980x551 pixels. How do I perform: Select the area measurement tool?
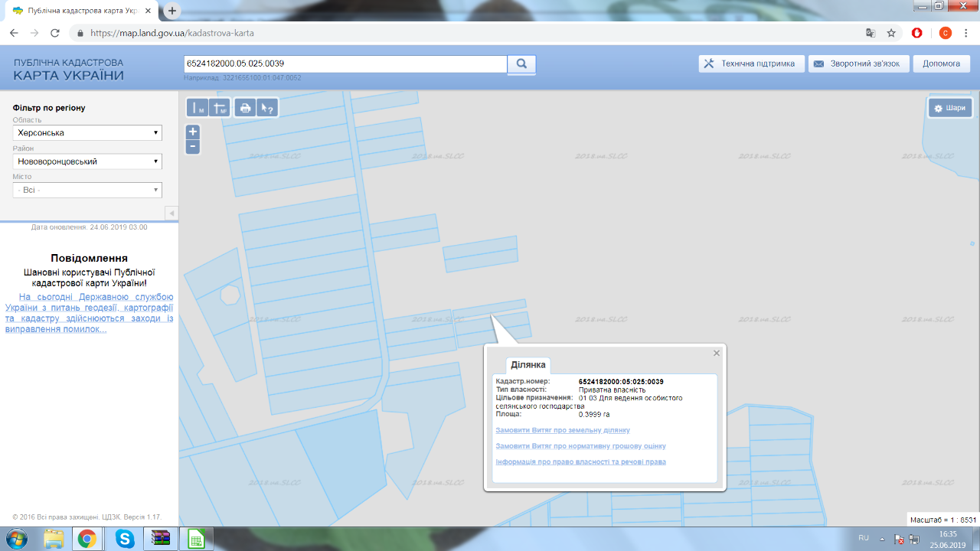point(220,108)
